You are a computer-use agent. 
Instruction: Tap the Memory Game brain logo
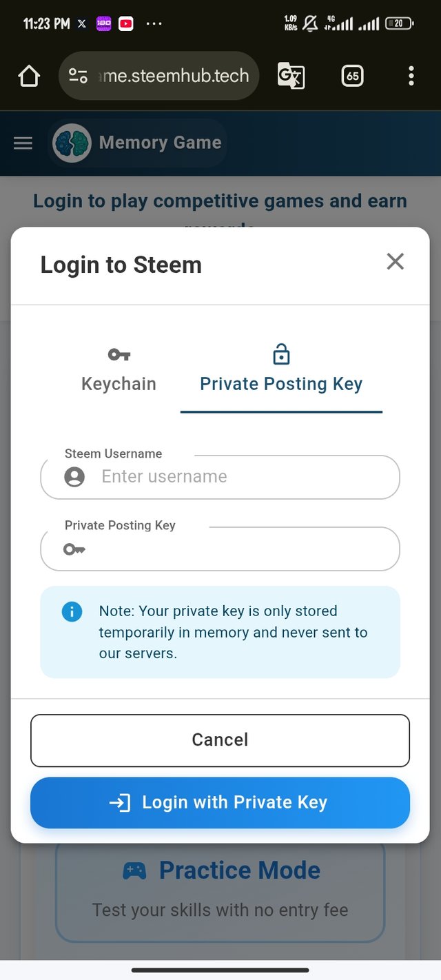pos(72,143)
